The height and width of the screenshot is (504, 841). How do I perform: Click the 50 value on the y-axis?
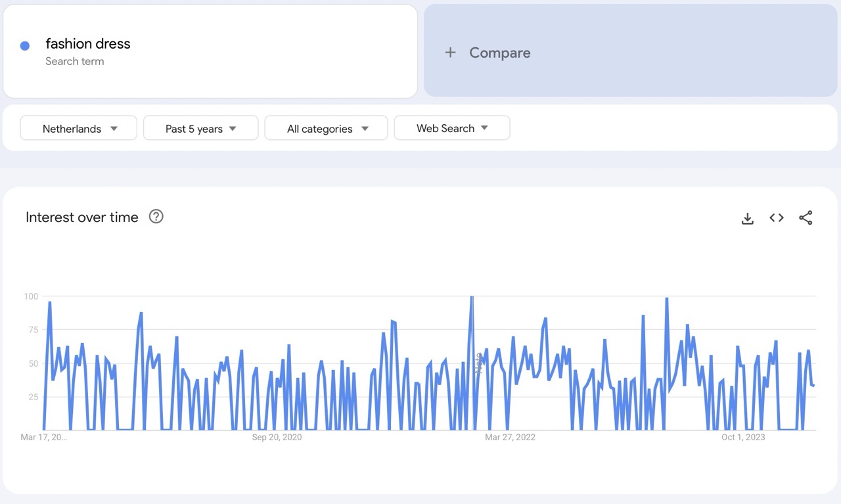coord(33,363)
